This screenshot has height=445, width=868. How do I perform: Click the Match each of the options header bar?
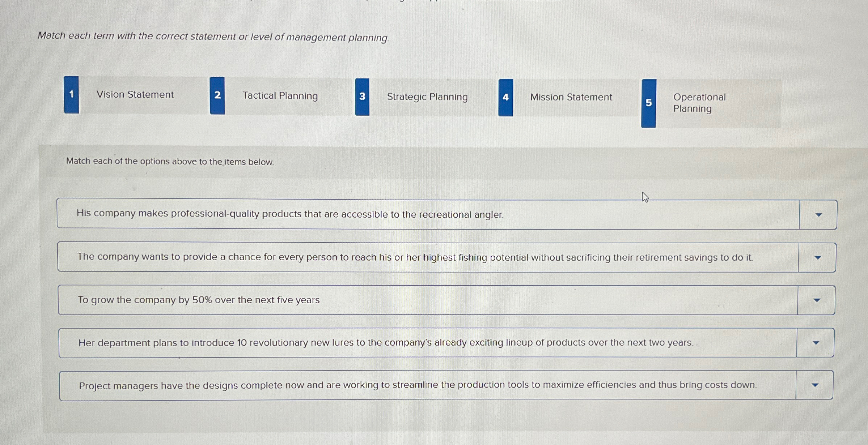click(x=169, y=161)
